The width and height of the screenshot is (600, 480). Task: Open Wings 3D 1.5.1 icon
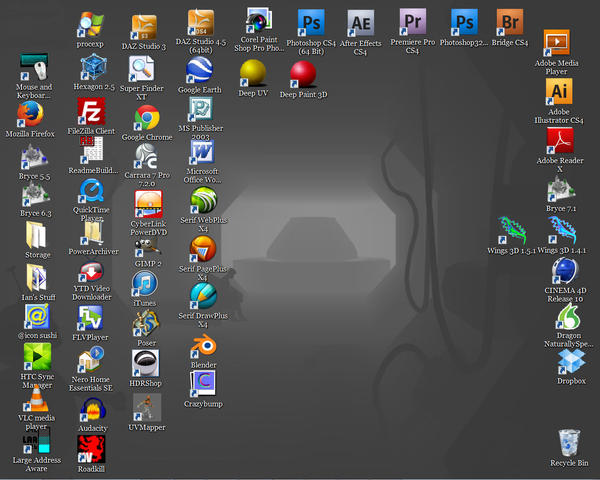[512, 231]
